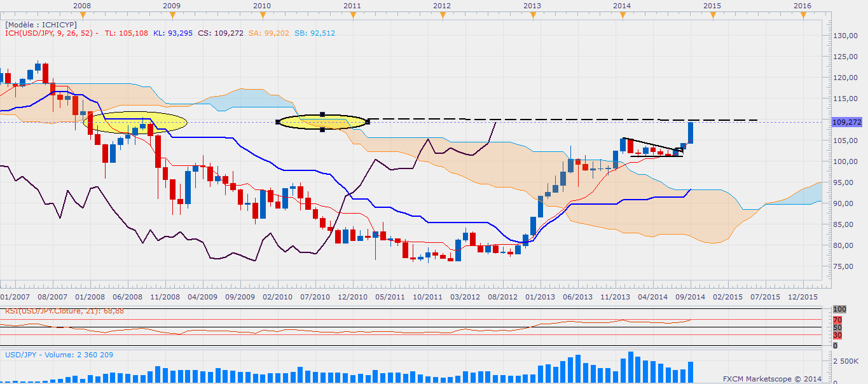This screenshot has width=868, height=384.
Task: Click the 120,00 price axis label
Action: tap(846, 78)
